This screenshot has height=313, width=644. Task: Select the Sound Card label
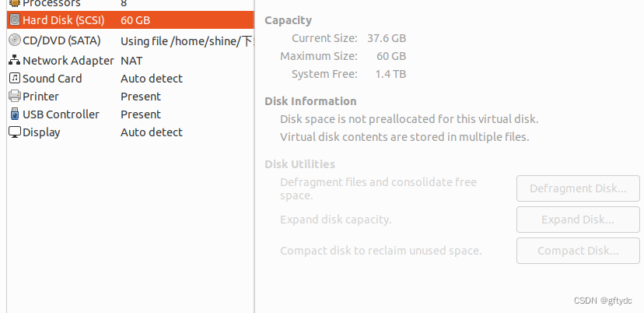[x=52, y=79]
